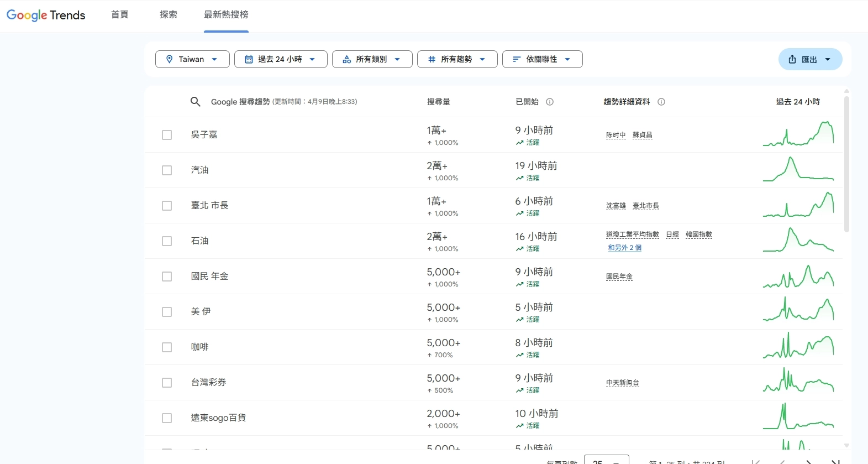Viewport: 868px width, 464px height.
Task: Open the 中天新闻台 related link
Action: 623,383
